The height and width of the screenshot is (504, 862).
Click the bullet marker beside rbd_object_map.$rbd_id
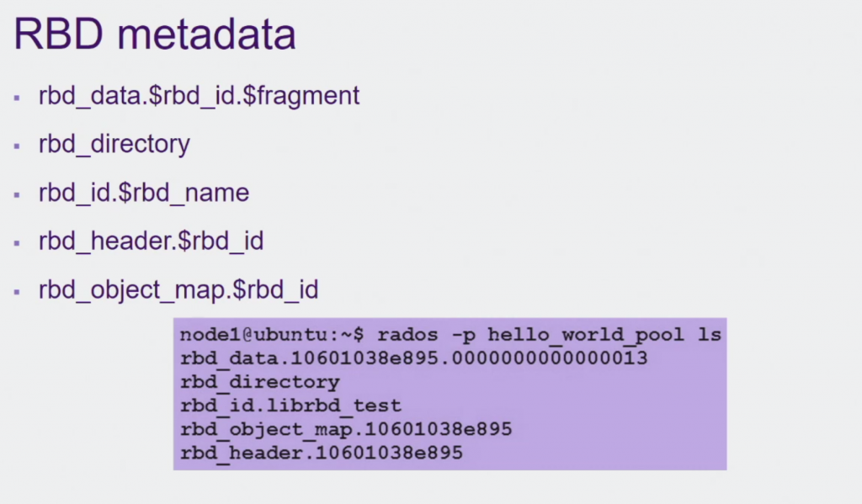point(17,292)
